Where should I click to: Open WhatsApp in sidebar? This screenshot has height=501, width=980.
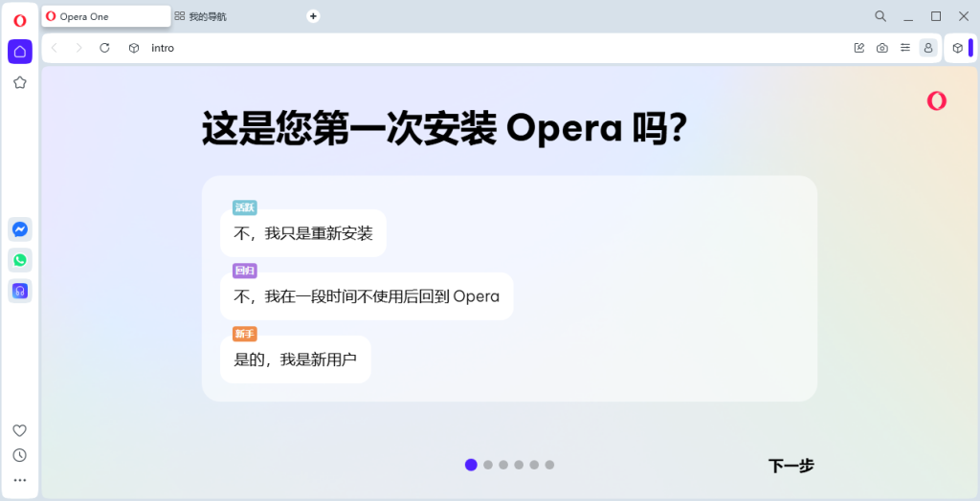[20, 260]
